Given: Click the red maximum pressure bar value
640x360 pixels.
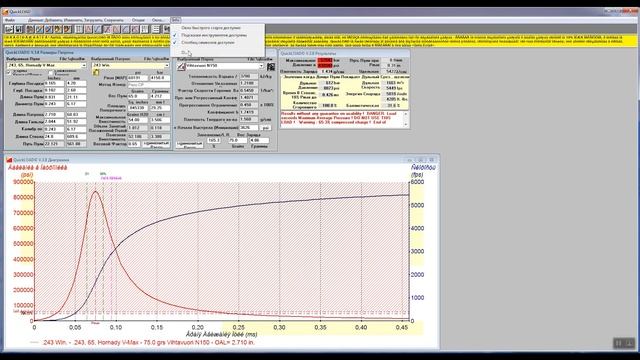Looking at the screenshot, I should pyautogui.click(x=325, y=60).
